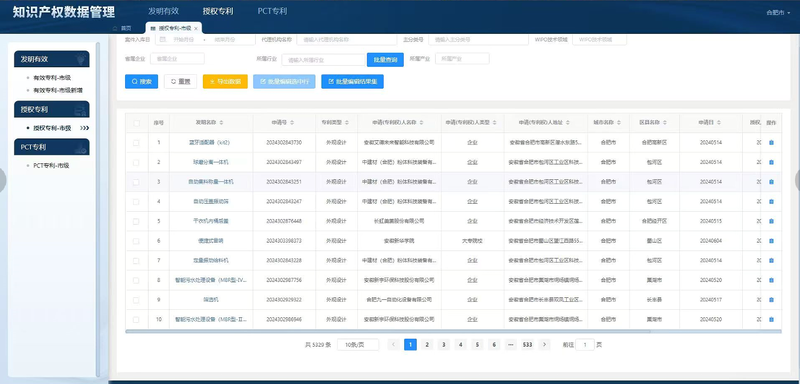Image resolution: width=800 pixels, height=384 pixels.
Task: Sort by the 区县名称 column arrows
Action: 665,123
